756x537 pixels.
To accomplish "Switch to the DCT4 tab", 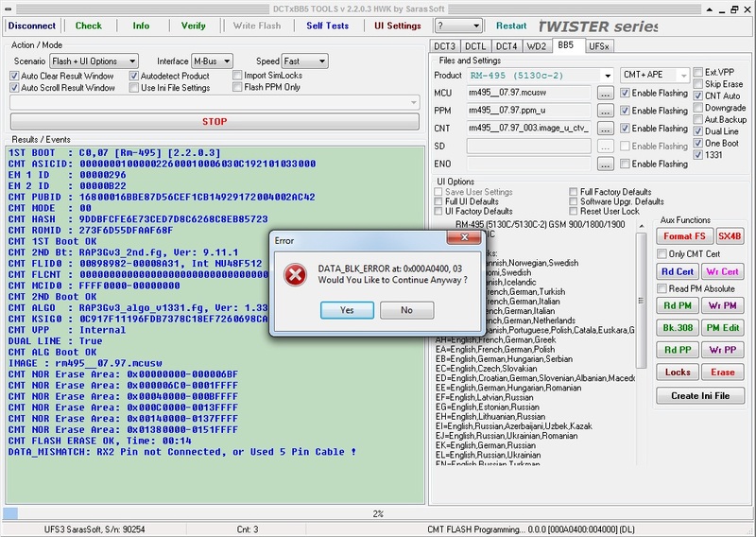I will (x=507, y=46).
